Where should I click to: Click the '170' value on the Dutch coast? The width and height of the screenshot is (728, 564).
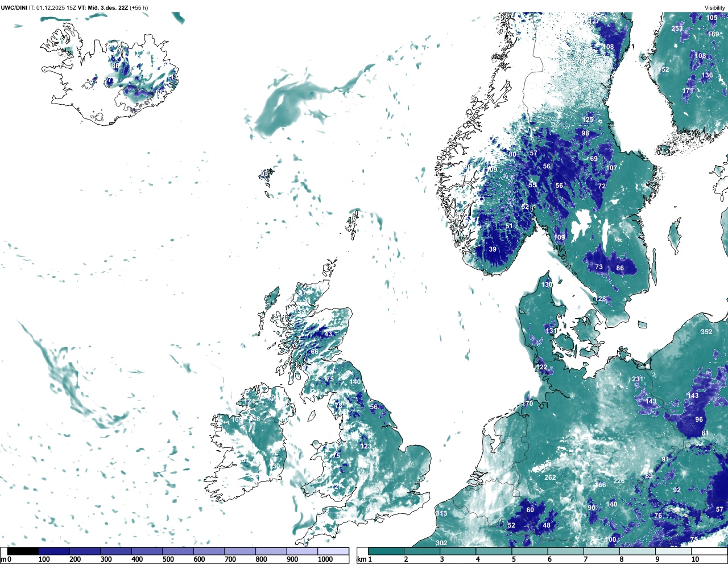pos(528,404)
